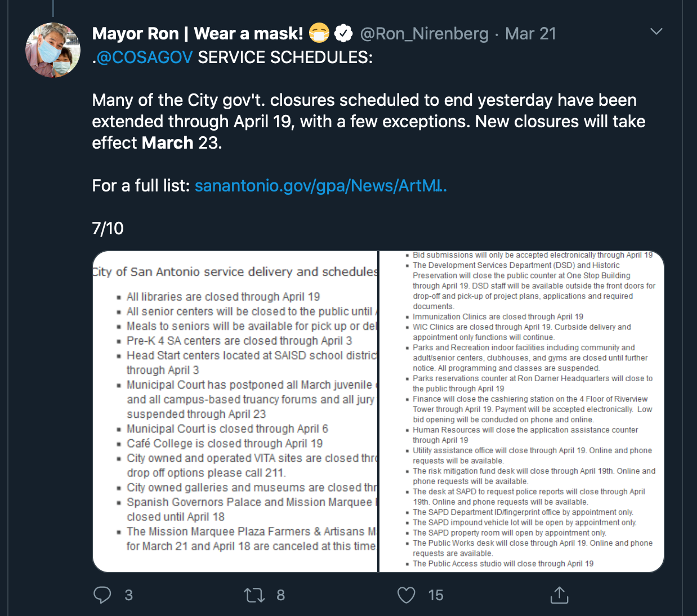Click the retweet count of 8
This screenshot has width=697, height=616.
coord(280,595)
